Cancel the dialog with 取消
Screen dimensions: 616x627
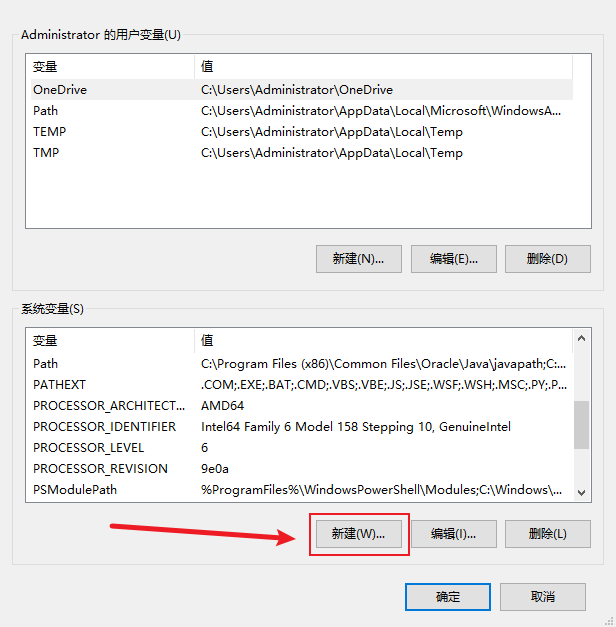click(x=542, y=596)
